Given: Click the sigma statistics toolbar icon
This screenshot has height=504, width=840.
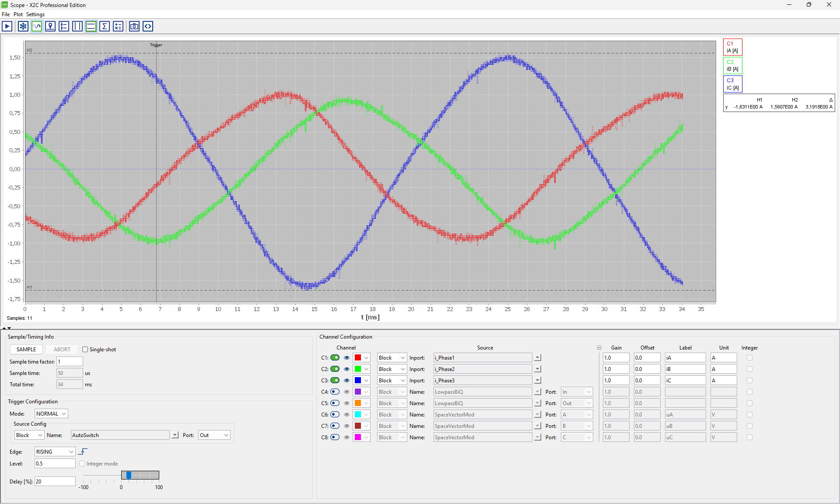Looking at the screenshot, I should point(105,26).
